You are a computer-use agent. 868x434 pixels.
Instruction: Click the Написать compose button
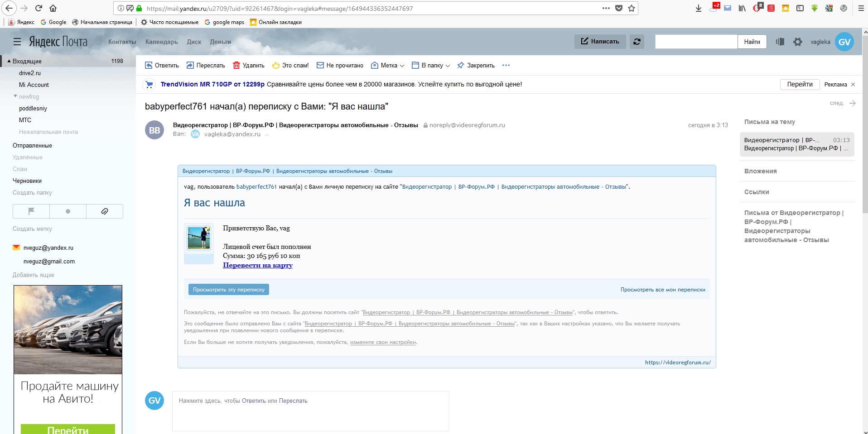[600, 42]
